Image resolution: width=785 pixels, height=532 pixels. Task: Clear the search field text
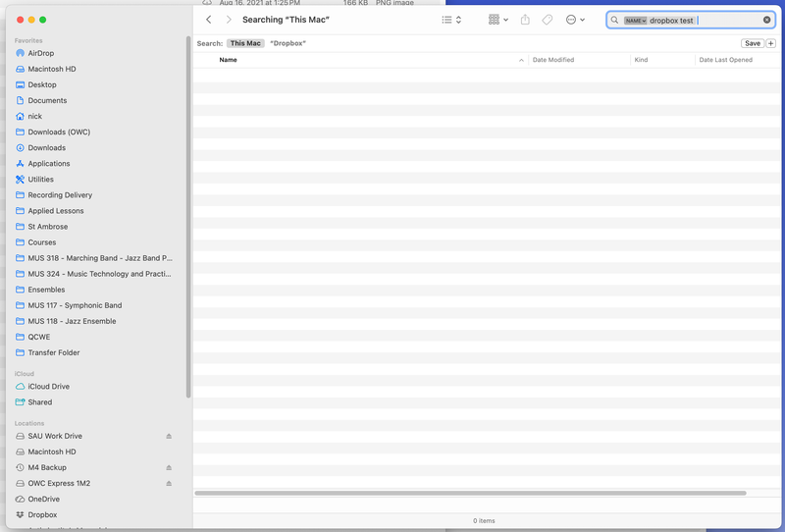coord(766,20)
